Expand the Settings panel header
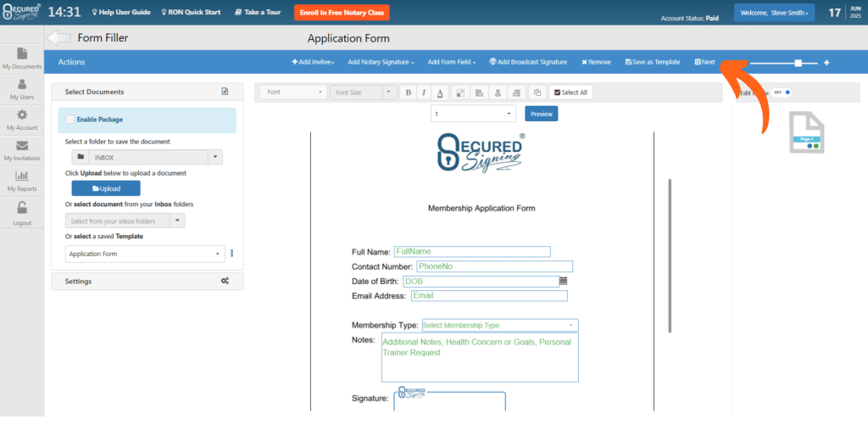 147,281
